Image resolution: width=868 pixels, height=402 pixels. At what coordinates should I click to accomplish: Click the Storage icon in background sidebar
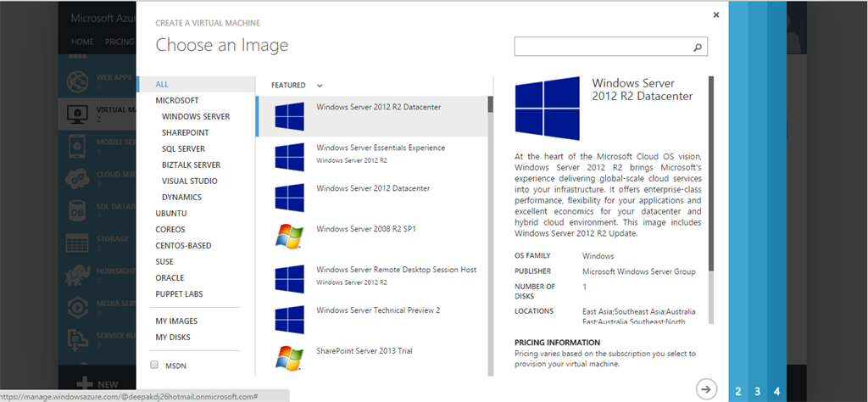coord(77,242)
